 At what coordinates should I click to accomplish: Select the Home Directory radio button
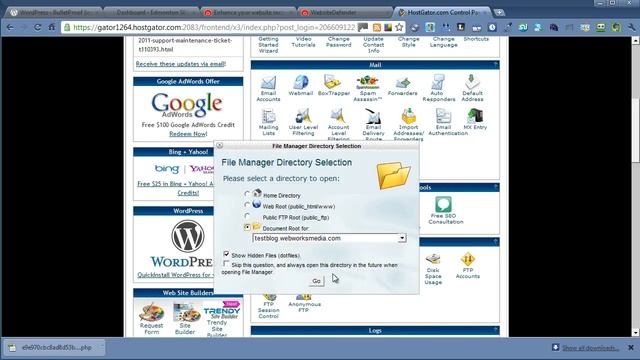coord(247,194)
